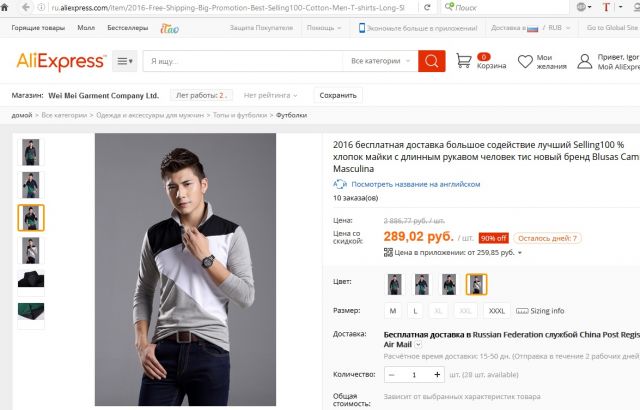Click the Sizing info ruler icon
Image resolution: width=640 pixels, height=410 pixels.
pyautogui.click(x=523, y=311)
